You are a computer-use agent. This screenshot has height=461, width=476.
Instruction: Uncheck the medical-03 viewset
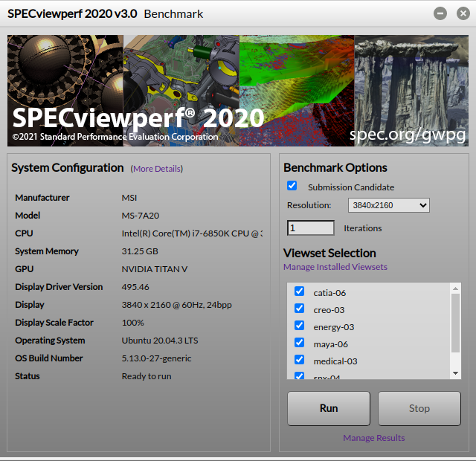coord(299,359)
